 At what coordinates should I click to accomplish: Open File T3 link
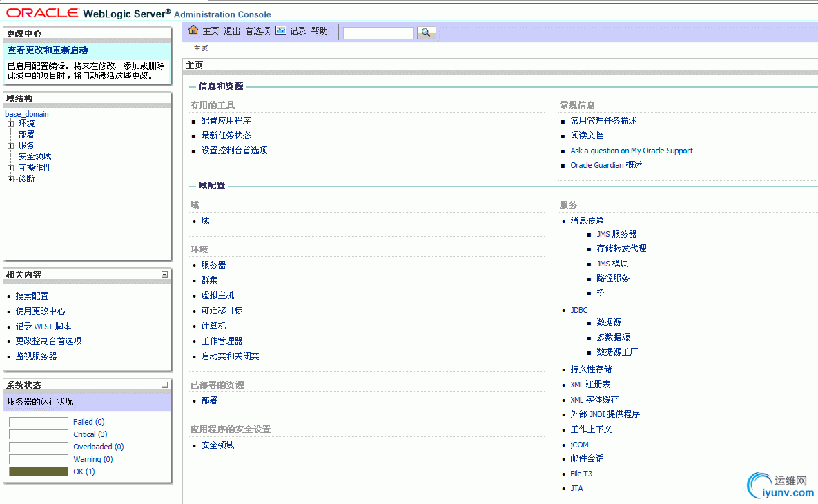(581, 474)
